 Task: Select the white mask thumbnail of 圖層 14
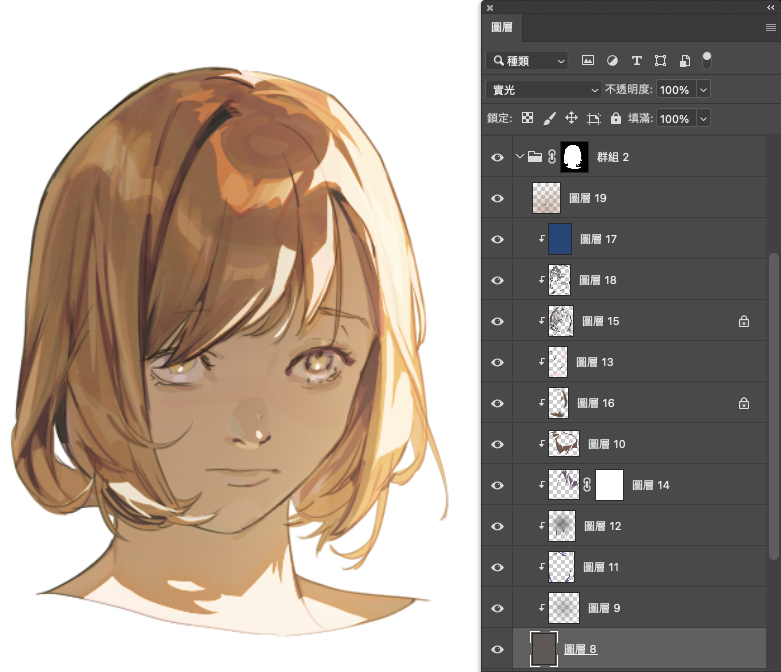tap(609, 485)
